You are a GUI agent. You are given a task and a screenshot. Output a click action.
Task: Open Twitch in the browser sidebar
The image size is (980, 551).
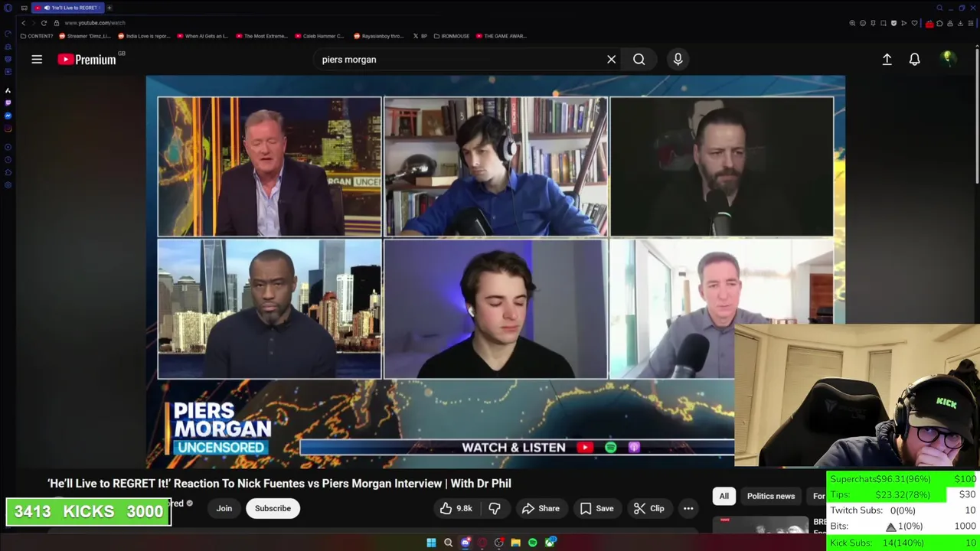pyautogui.click(x=8, y=103)
